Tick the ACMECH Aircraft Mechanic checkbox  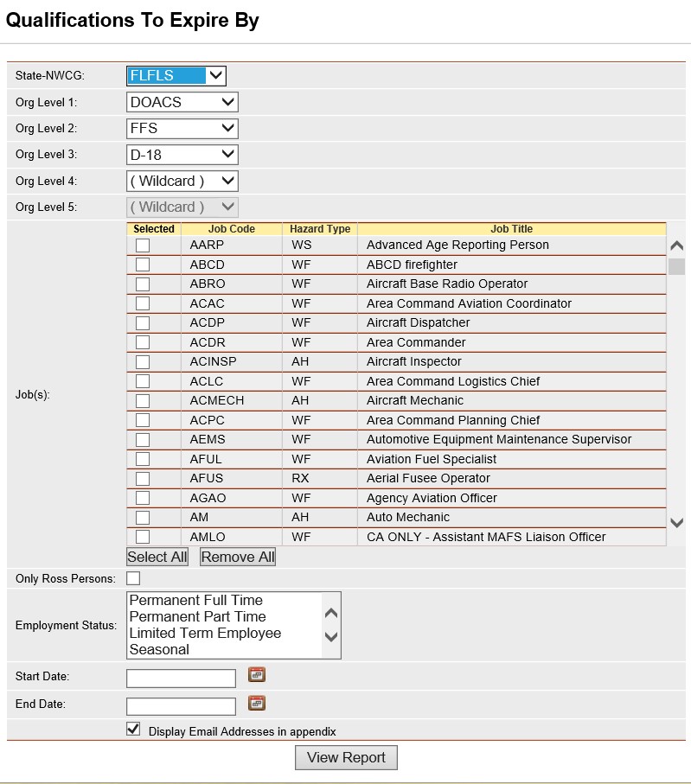[143, 401]
